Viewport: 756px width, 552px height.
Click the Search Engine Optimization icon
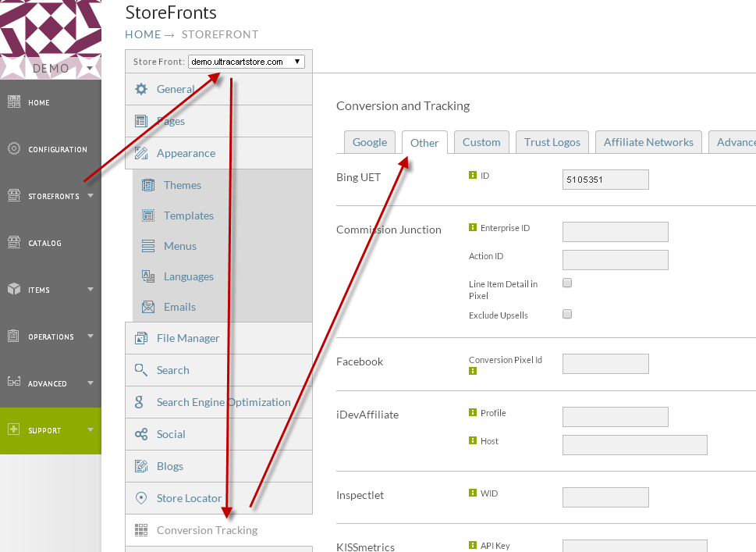pyautogui.click(x=139, y=402)
